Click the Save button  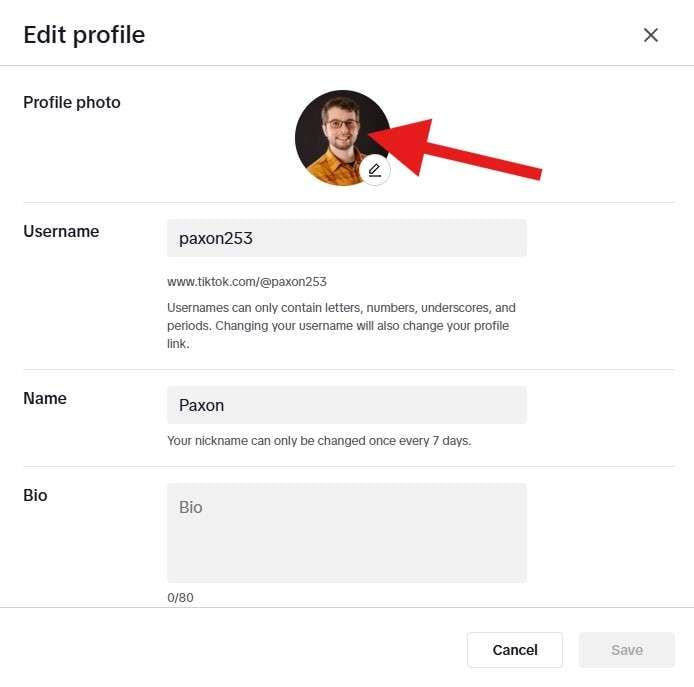click(x=627, y=650)
